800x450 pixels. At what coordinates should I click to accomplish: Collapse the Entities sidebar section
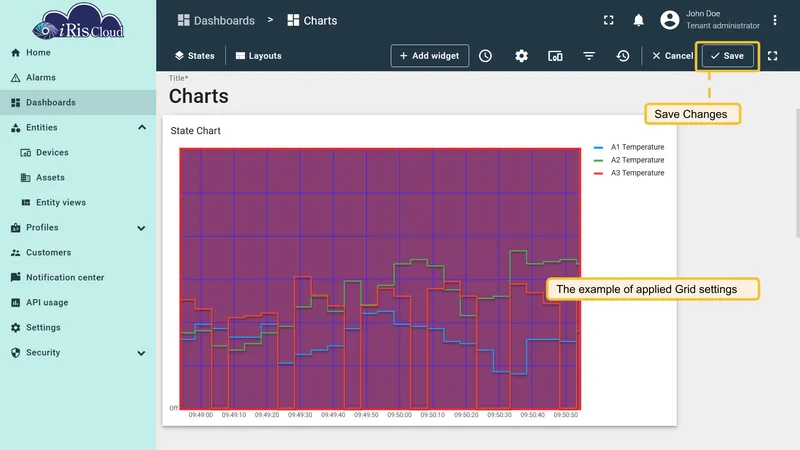point(142,127)
